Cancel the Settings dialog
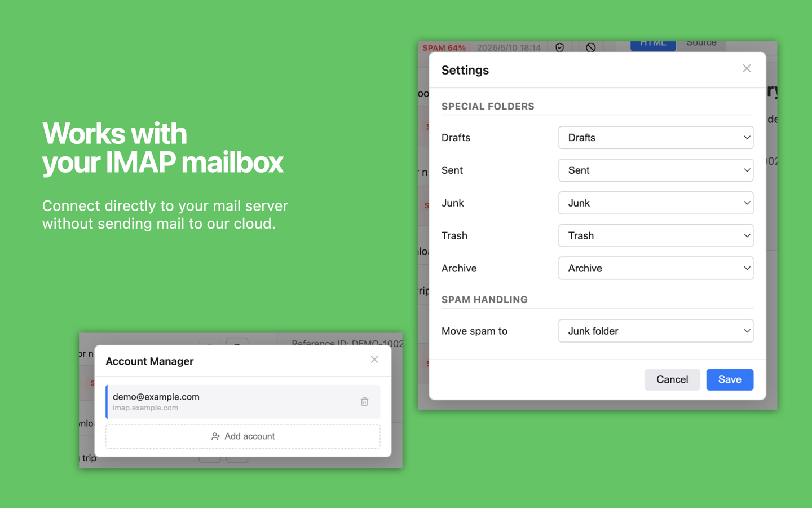812x508 pixels. 672,379
